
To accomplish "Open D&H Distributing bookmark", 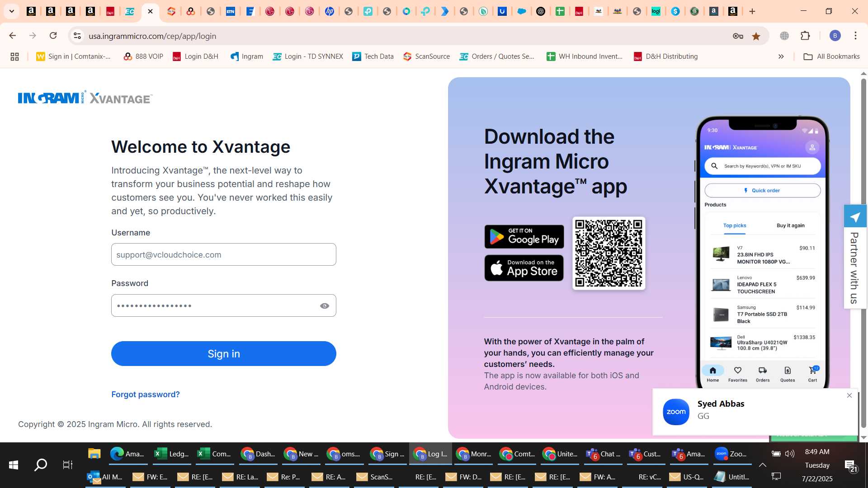I will tap(665, 56).
